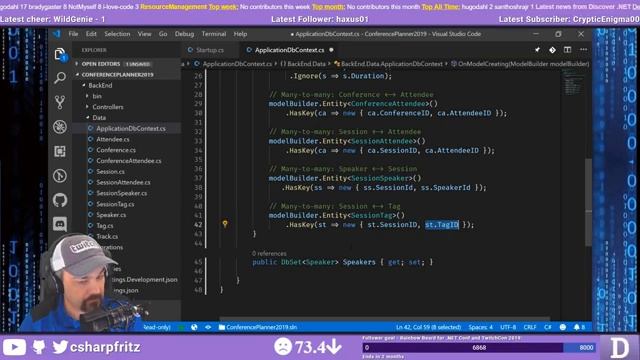Click the ConferencePlanner2019.sln status bar item
The image size is (640, 360).
258,327
